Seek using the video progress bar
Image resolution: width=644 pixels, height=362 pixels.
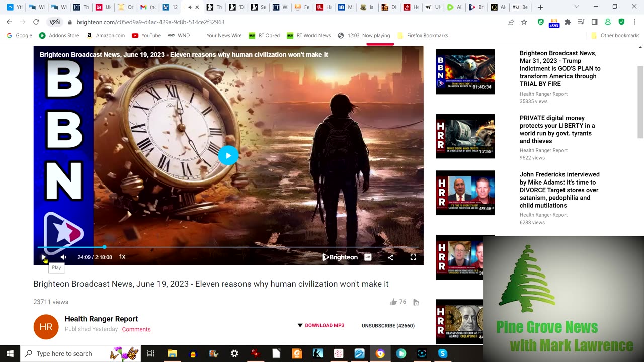point(228,247)
